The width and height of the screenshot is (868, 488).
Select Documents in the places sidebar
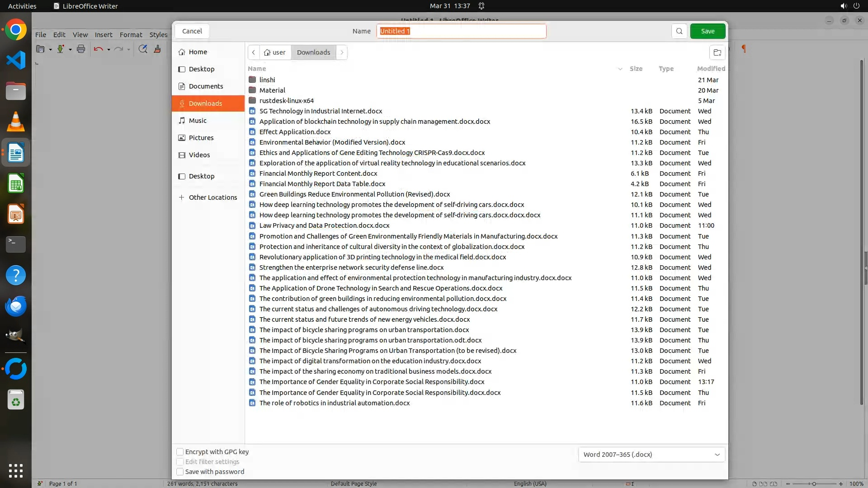[x=206, y=86]
